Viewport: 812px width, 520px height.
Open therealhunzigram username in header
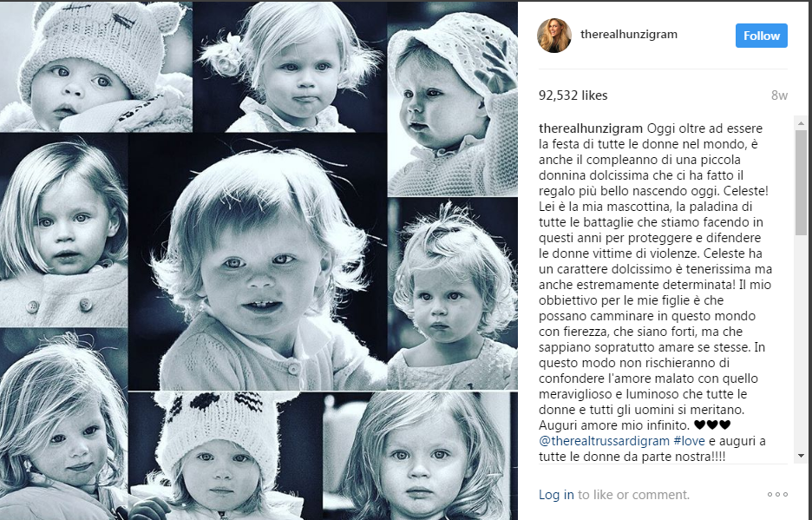(x=629, y=34)
